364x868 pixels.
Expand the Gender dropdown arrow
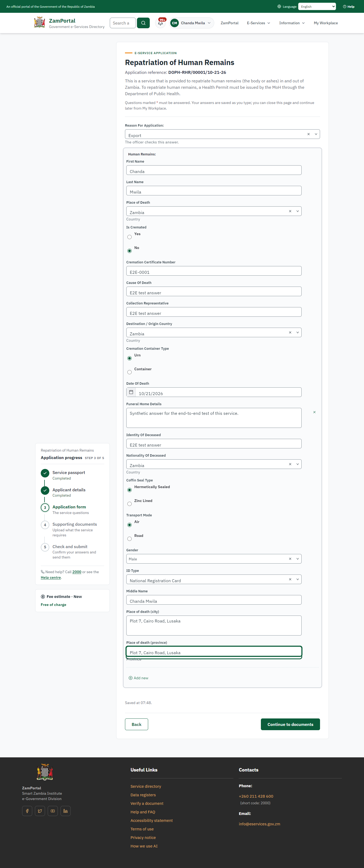pos(297,559)
